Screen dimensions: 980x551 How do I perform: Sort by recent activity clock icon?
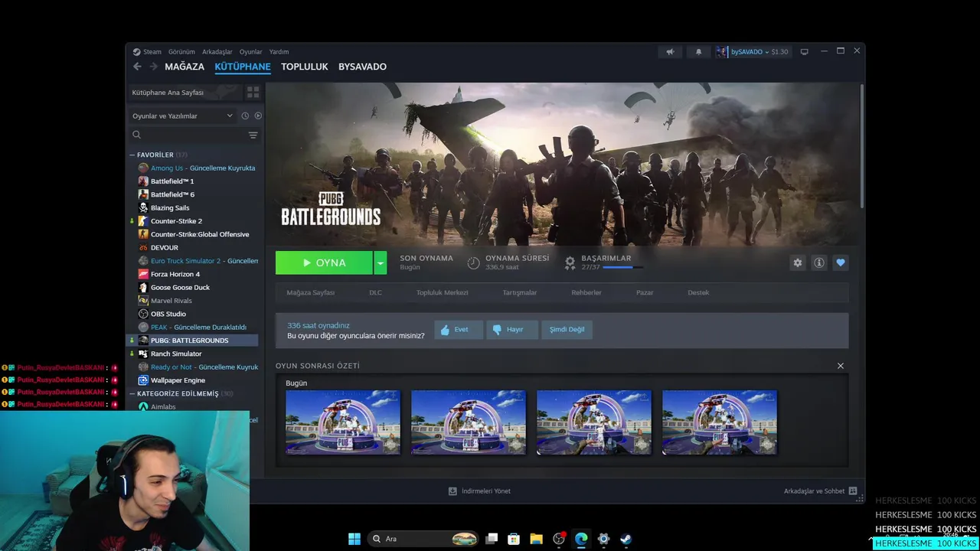click(245, 116)
